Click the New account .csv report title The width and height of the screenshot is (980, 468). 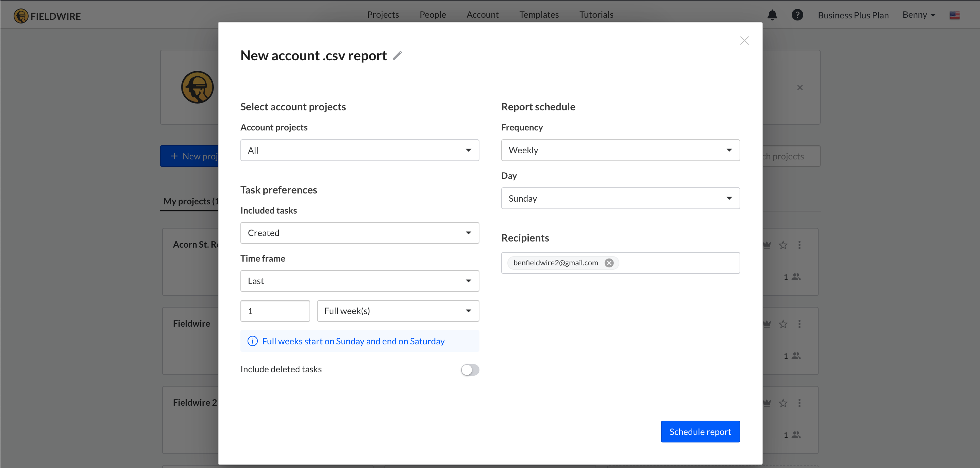click(x=314, y=56)
